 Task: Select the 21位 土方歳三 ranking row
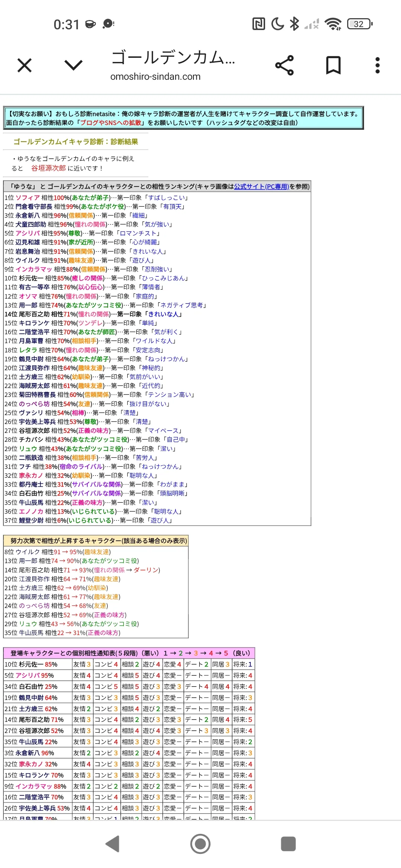(157, 377)
